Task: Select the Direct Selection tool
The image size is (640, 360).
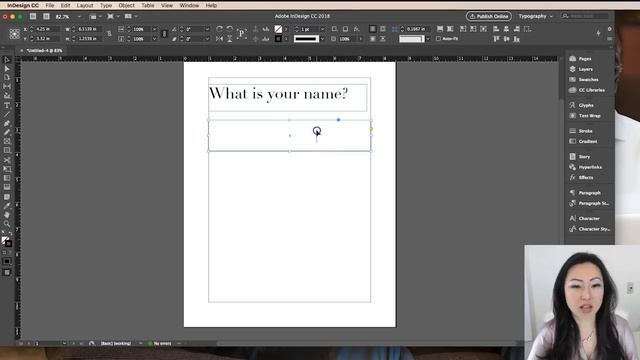Action: click(7, 69)
